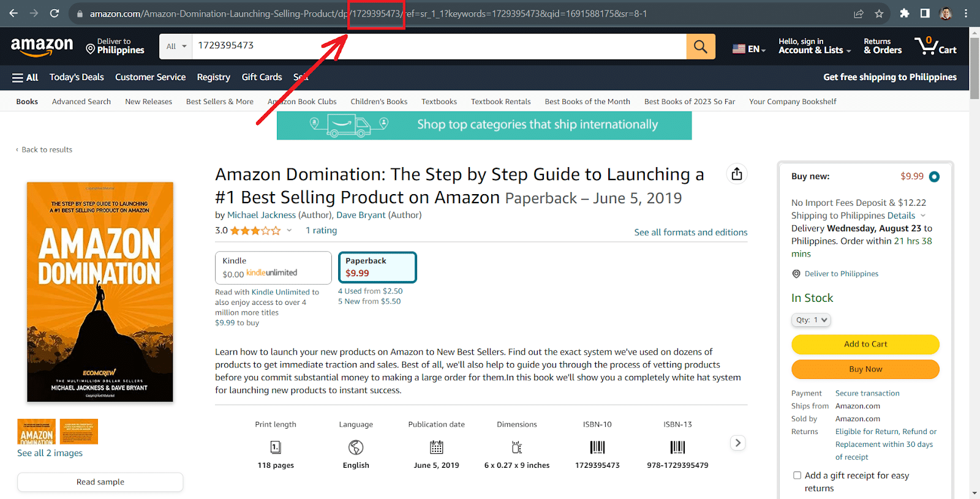
Task: Toggle the browser side panel icon
Action: point(925,13)
